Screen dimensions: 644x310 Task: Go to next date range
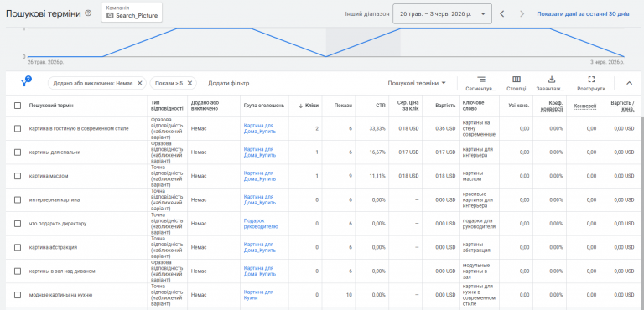(x=522, y=14)
